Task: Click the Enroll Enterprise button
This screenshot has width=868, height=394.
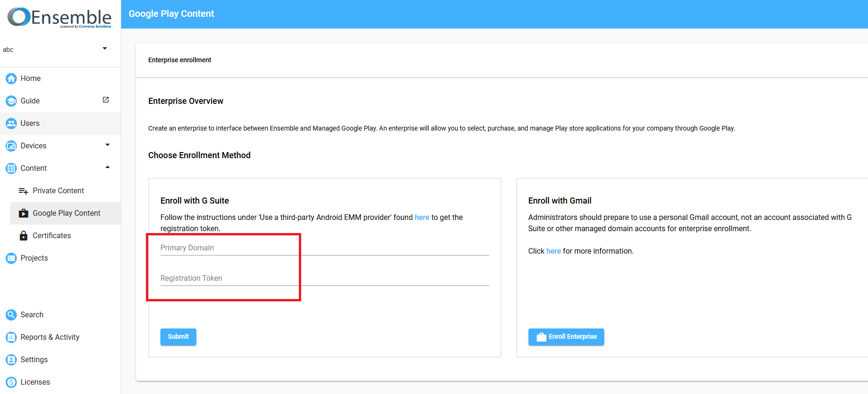Action: click(x=566, y=337)
